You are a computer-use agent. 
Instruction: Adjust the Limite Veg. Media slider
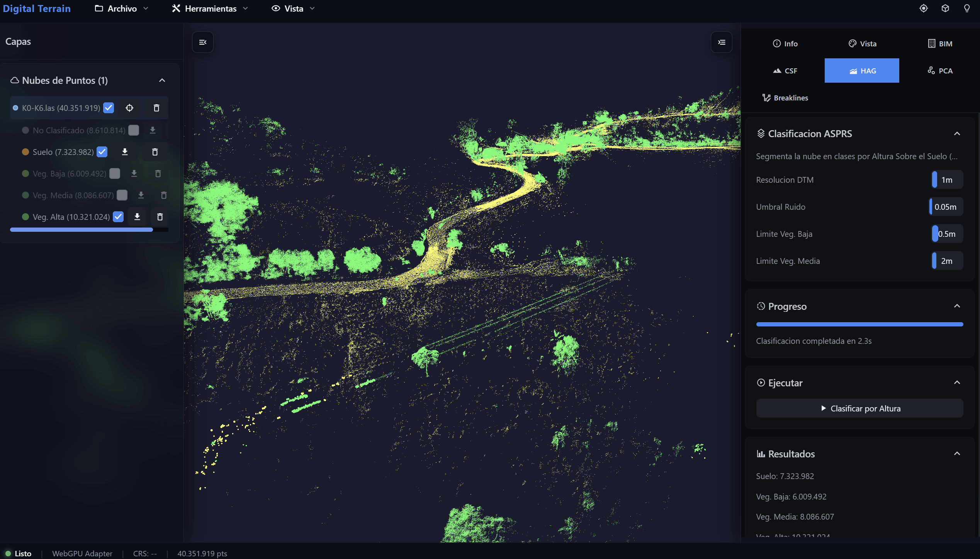pyautogui.click(x=947, y=261)
